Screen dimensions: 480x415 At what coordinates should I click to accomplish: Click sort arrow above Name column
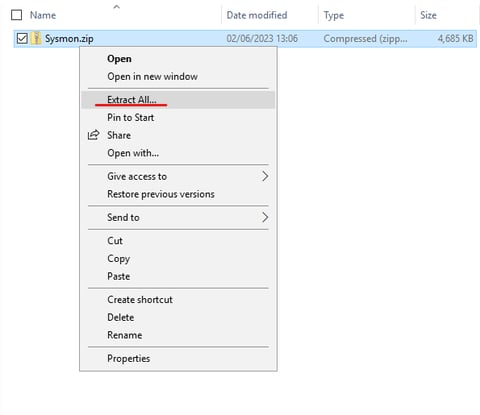coord(116,6)
